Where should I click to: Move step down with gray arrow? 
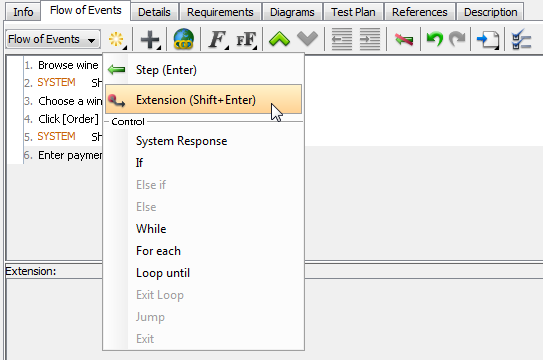click(x=307, y=39)
